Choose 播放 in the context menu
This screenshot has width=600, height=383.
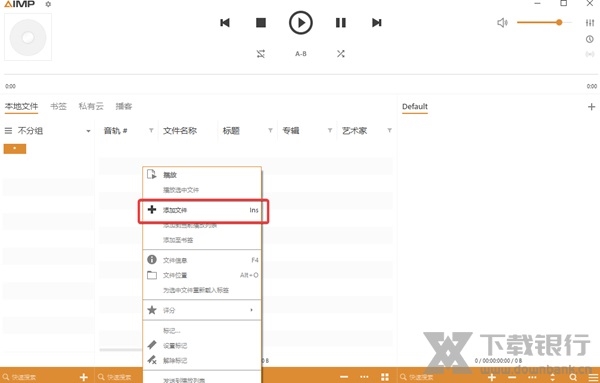point(202,175)
